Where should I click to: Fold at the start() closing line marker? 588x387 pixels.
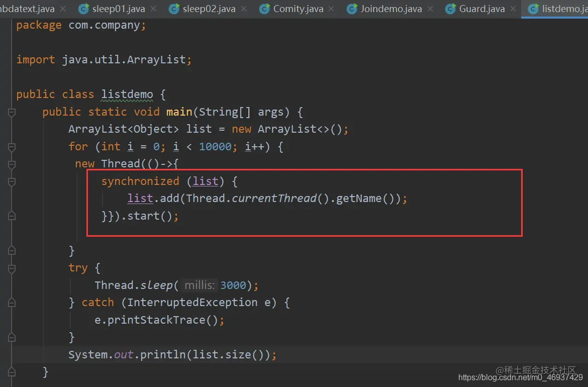tap(12, 216)
